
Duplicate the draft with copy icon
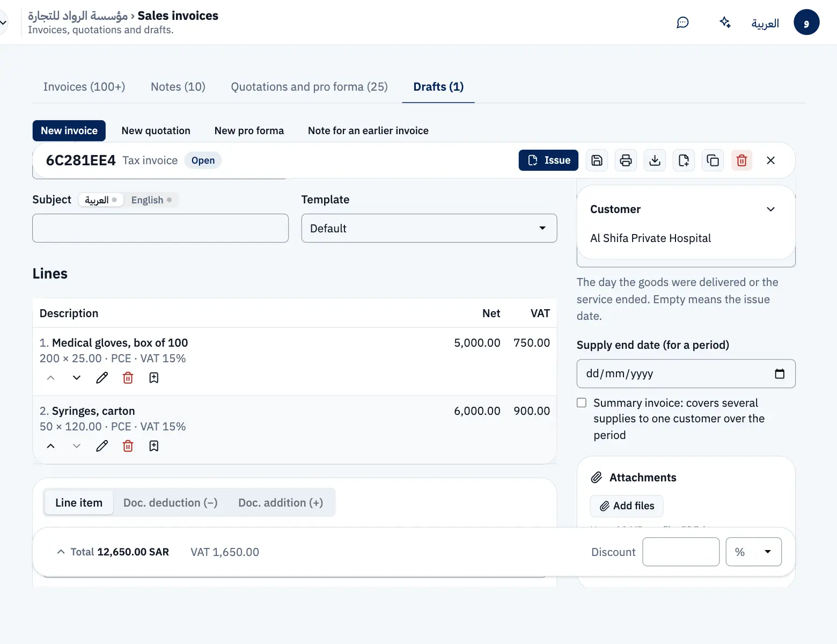(713, 160)
